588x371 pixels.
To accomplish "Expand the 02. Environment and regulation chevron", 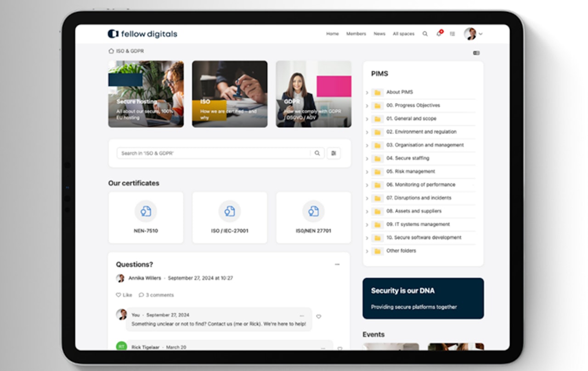I will [367, 132].
